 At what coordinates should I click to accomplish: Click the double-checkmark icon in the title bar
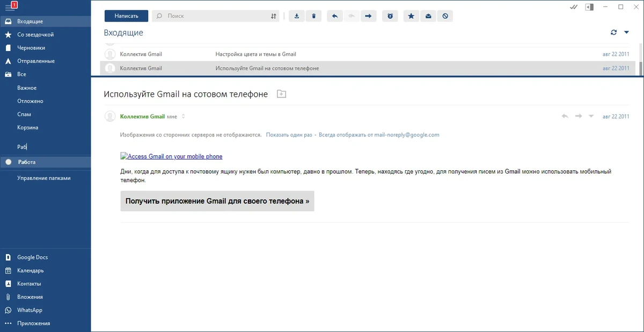pos(574,7)
